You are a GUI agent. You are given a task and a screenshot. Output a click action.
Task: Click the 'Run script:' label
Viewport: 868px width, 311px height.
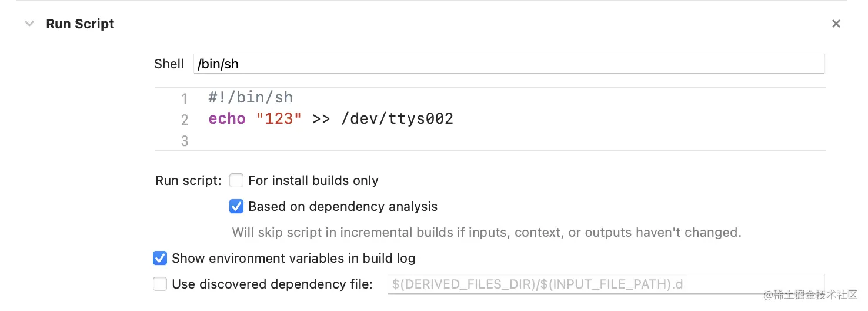point(188,181)
